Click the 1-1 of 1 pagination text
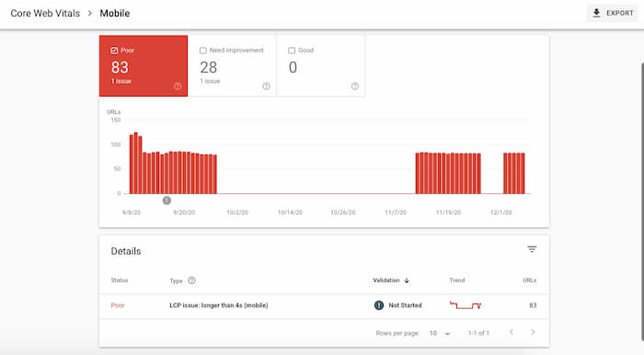The height and width of the screenshot is (355, 644). [478, 333]
